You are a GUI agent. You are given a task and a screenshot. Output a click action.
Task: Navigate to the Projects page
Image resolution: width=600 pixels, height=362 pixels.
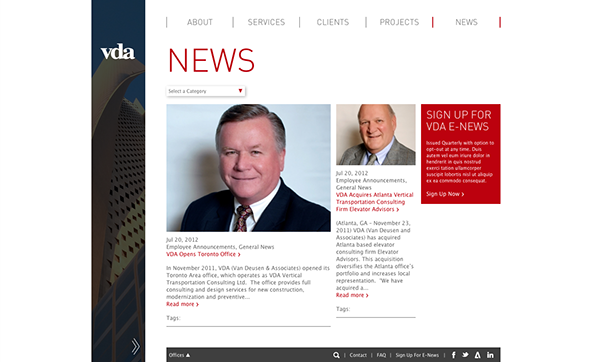399,22
